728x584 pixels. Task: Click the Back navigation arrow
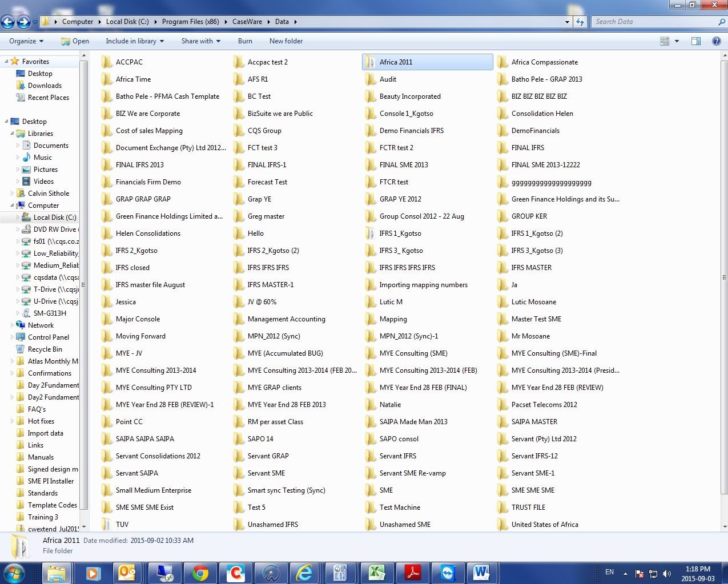coord(7,22)
